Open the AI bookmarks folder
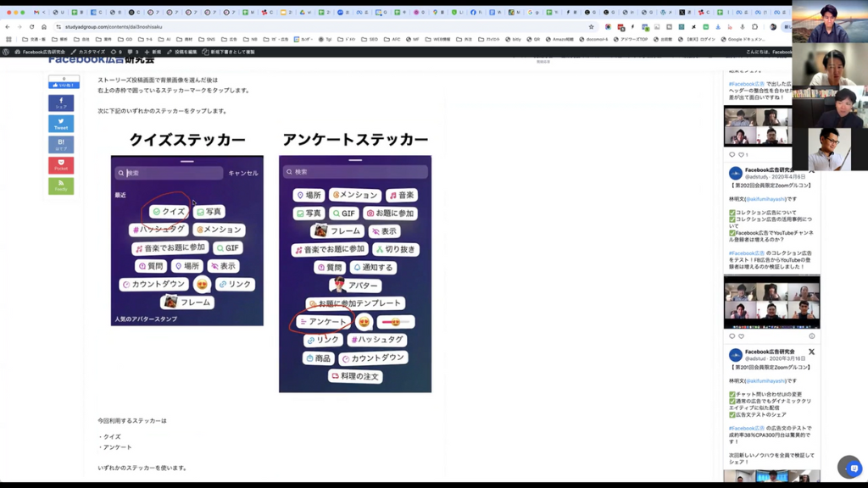Viewport: 868px width, 488px height. coord(165,39)
